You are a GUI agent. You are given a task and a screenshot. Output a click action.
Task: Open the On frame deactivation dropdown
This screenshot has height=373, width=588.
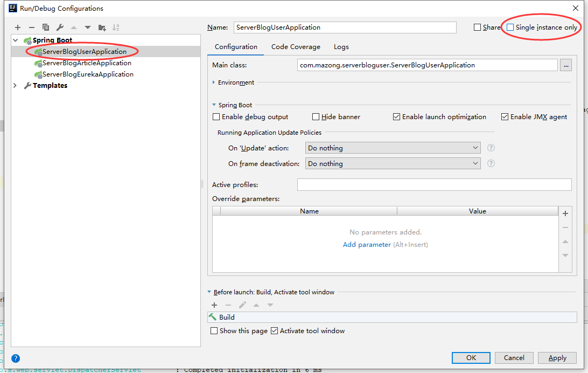click(393, 163)
